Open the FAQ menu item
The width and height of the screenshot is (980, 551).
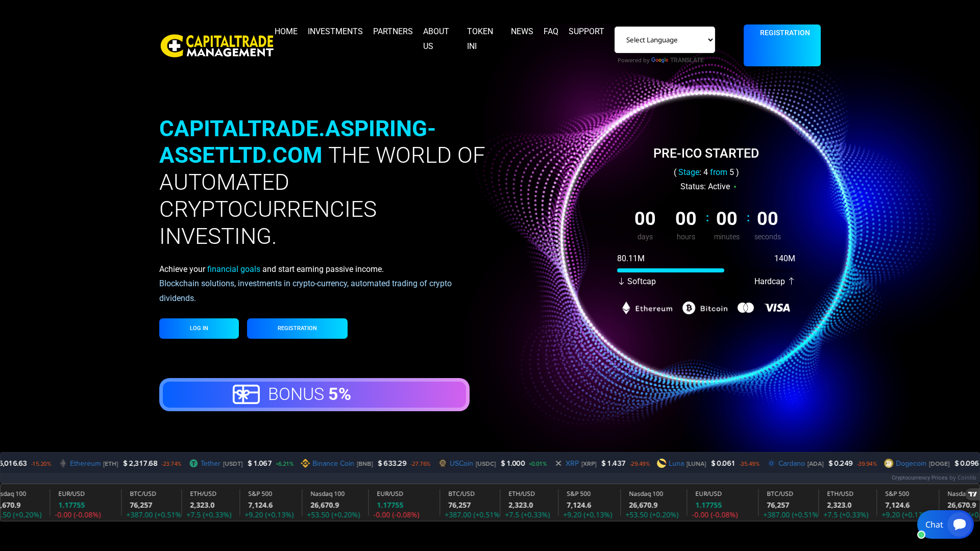[551, 32]
